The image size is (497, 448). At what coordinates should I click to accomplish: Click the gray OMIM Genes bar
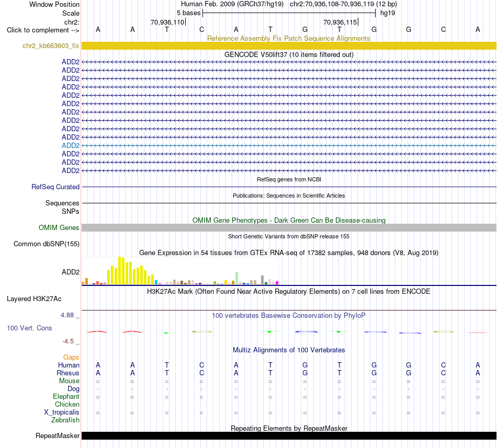[289, 227]
